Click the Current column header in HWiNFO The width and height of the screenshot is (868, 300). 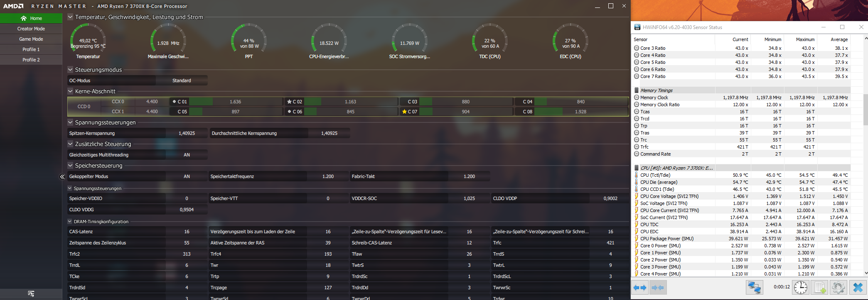pyautogui.click(x=733, y=39)
